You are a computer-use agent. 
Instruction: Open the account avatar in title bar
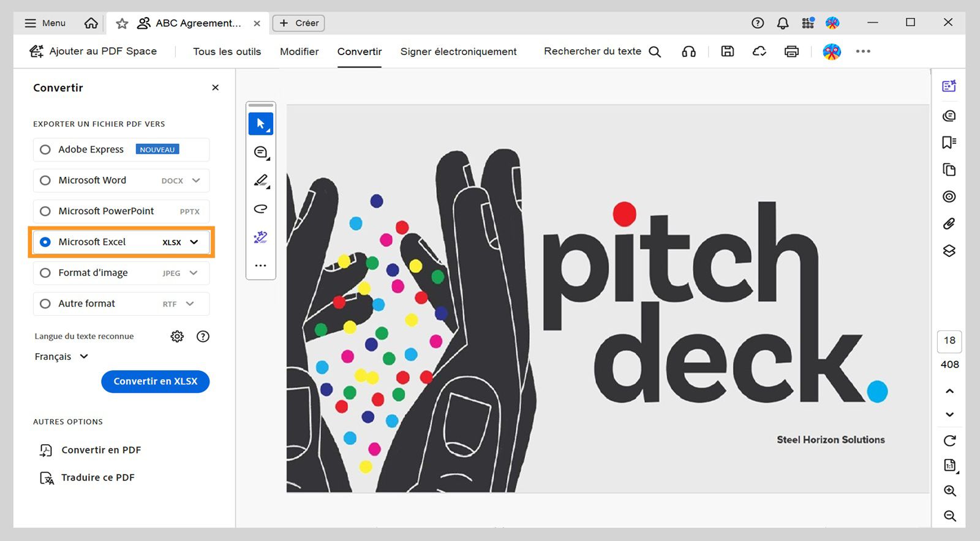click(x=832, y=23)
